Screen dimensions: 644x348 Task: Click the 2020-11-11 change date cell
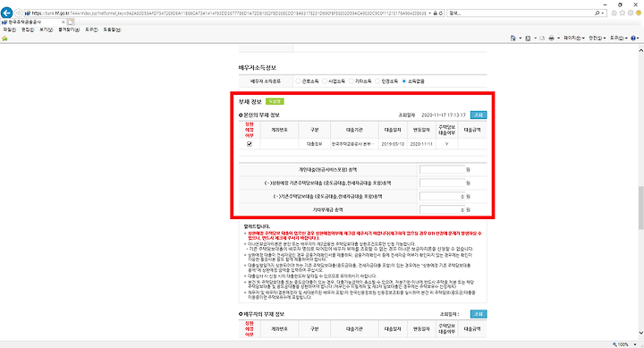(421, 144)
